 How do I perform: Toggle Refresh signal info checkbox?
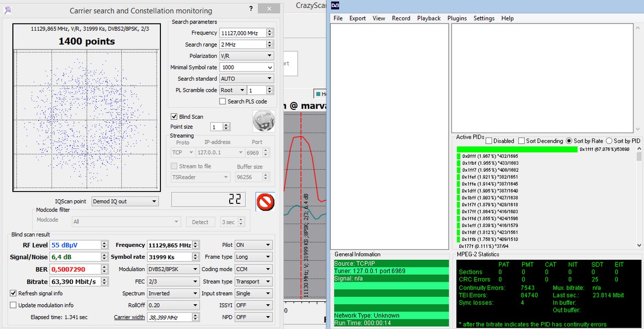(x=13, y=293)
